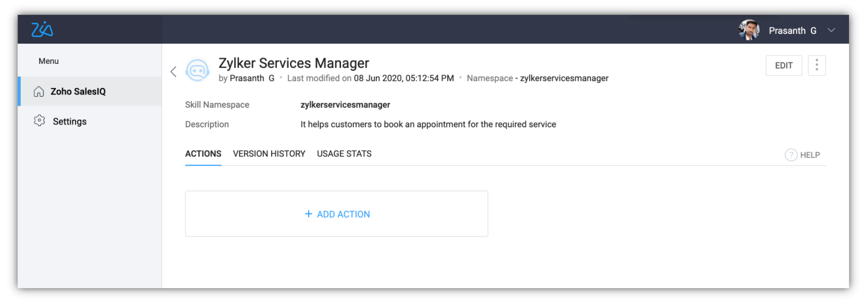Click the HELP link text
868x304 pixels.
click(810, 155)
